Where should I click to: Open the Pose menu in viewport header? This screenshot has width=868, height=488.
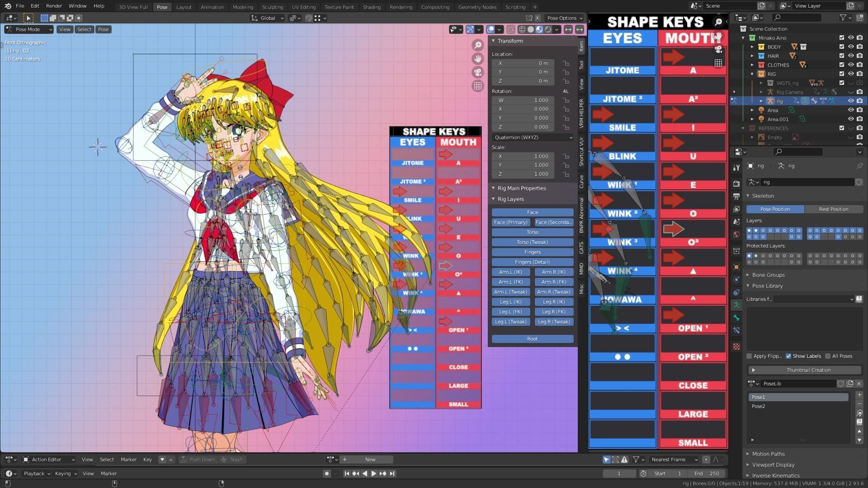pyautogui.click(x=104, y=29)
